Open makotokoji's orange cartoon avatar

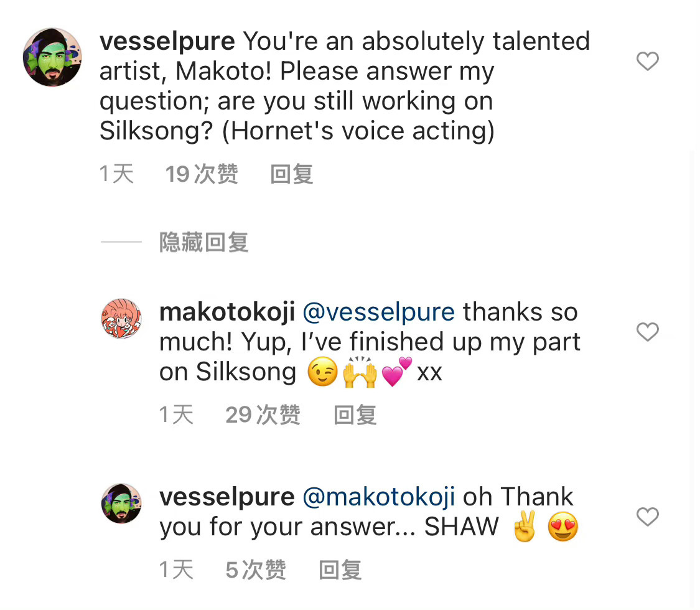point(121,319)
